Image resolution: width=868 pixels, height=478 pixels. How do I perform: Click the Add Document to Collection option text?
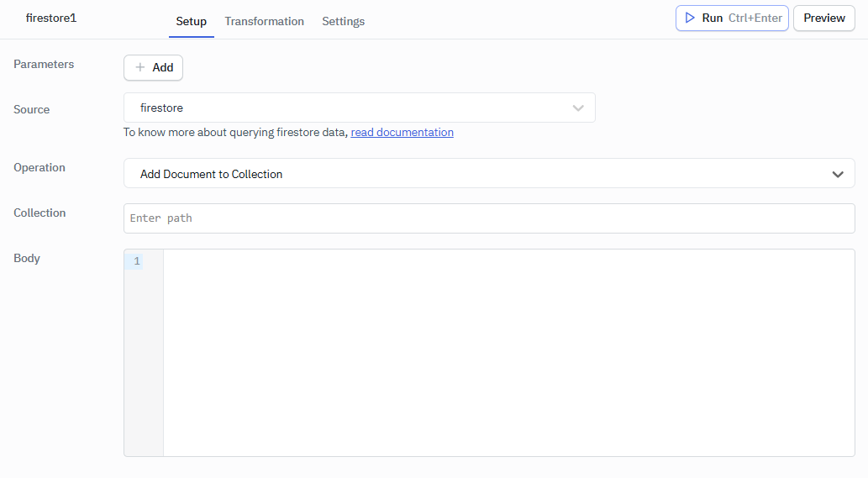[211, 174]
